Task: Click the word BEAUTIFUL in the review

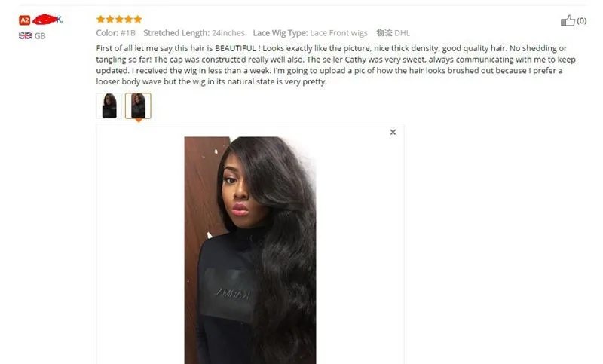Action: (x=235, y=48)
